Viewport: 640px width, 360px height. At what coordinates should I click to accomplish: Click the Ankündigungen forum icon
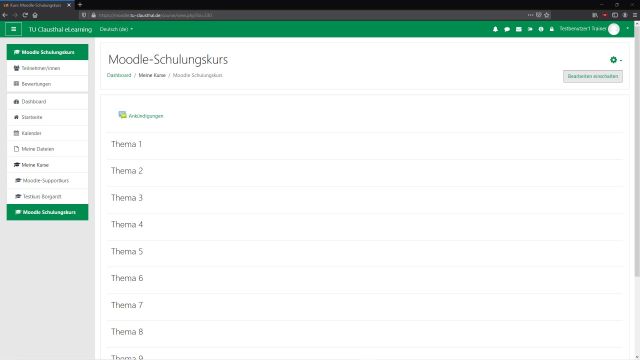pos(122,115)
